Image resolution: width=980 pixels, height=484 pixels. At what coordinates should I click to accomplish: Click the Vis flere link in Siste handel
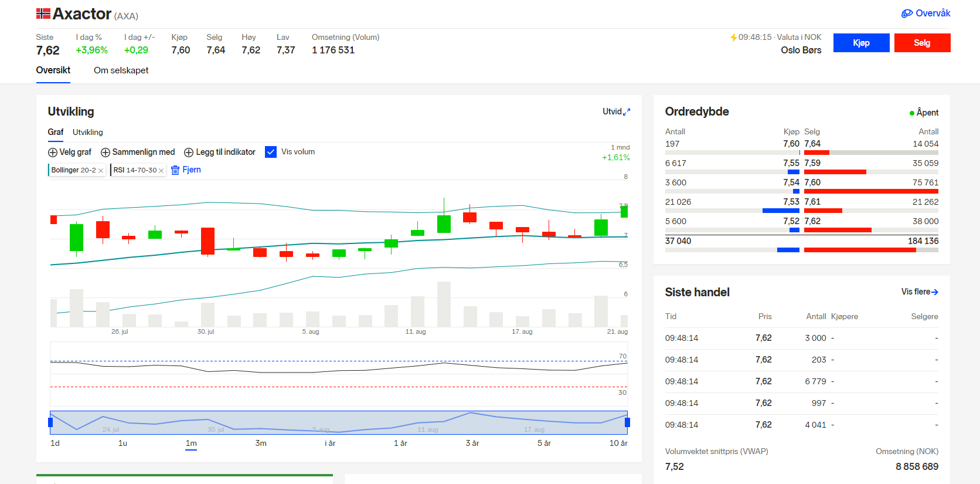click(x=920, y=292)
